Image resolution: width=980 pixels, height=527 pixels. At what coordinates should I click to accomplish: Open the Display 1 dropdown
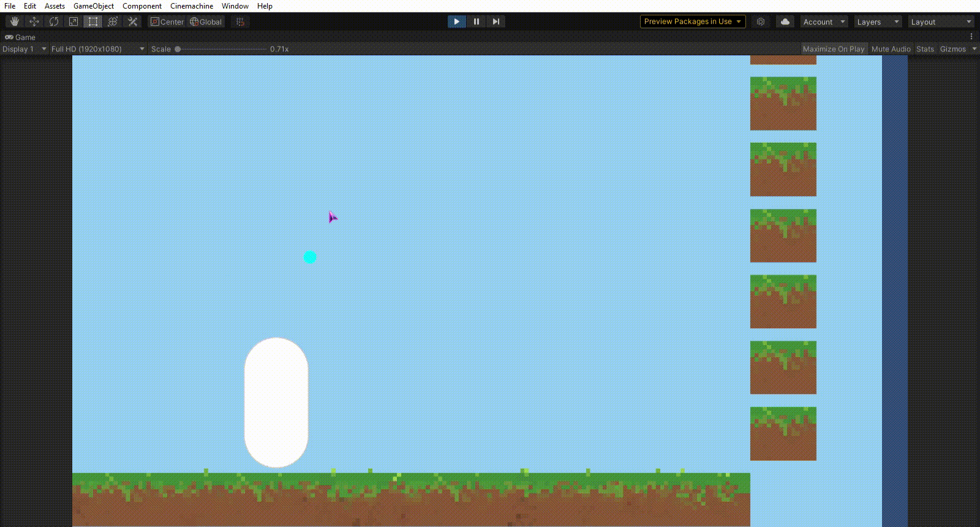pos(24,49)
